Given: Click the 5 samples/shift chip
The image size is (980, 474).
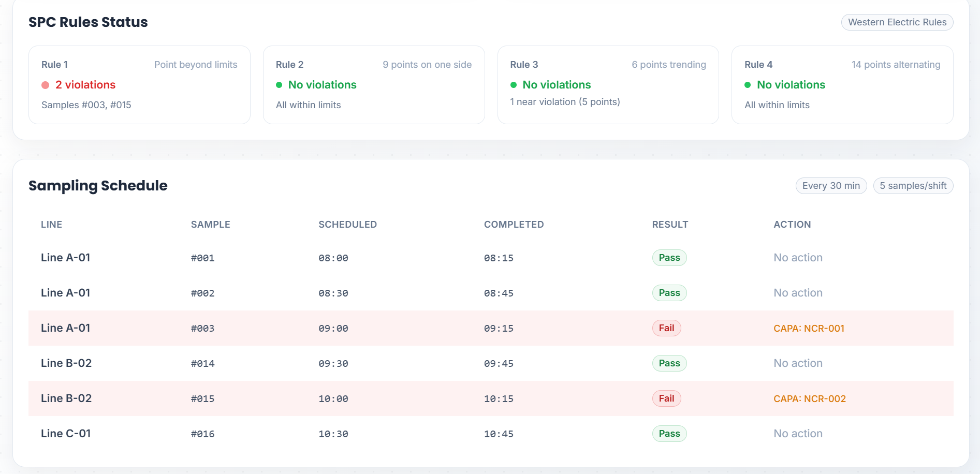Looking at the screenshot, I should pos(913,186).
